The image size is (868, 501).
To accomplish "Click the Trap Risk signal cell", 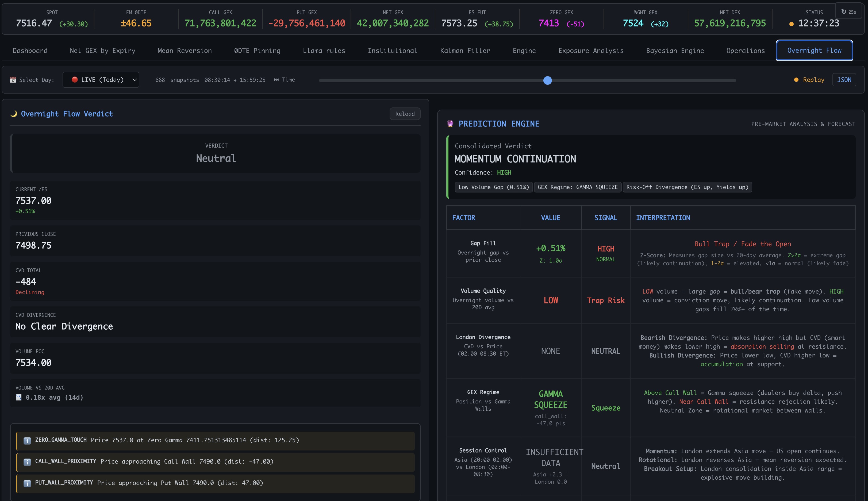I will [606, 300].
